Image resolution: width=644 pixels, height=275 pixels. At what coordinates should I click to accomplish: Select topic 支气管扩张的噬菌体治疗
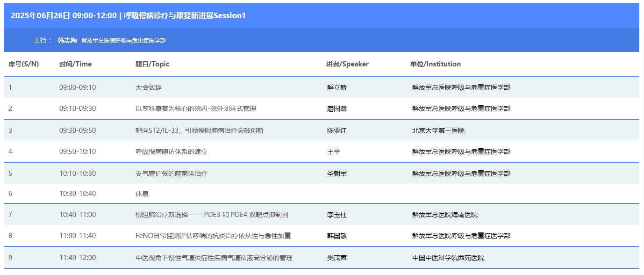coord(172,174)
